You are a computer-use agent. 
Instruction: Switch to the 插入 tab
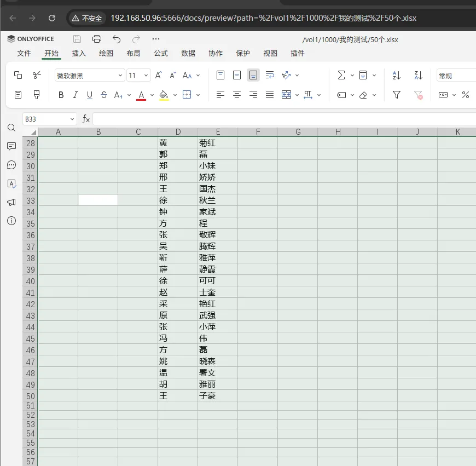click(79, 54)
